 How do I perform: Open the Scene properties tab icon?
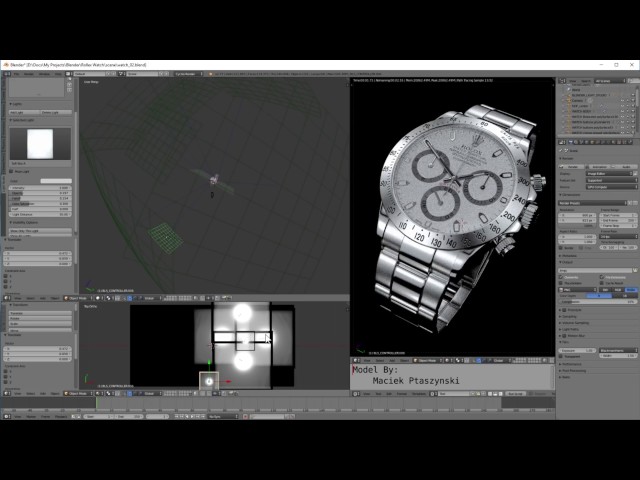[x=581, y=142]
